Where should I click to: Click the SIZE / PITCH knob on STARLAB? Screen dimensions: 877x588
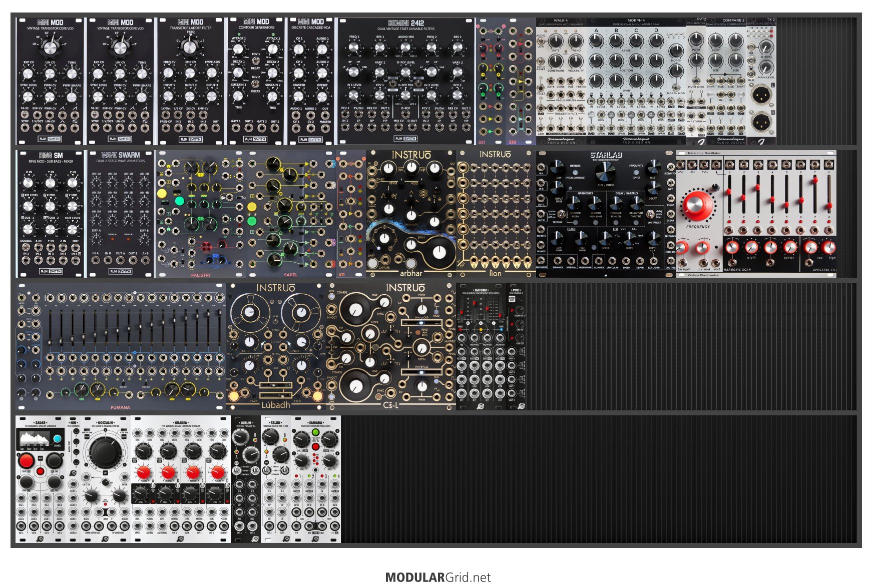coord(606,172)
